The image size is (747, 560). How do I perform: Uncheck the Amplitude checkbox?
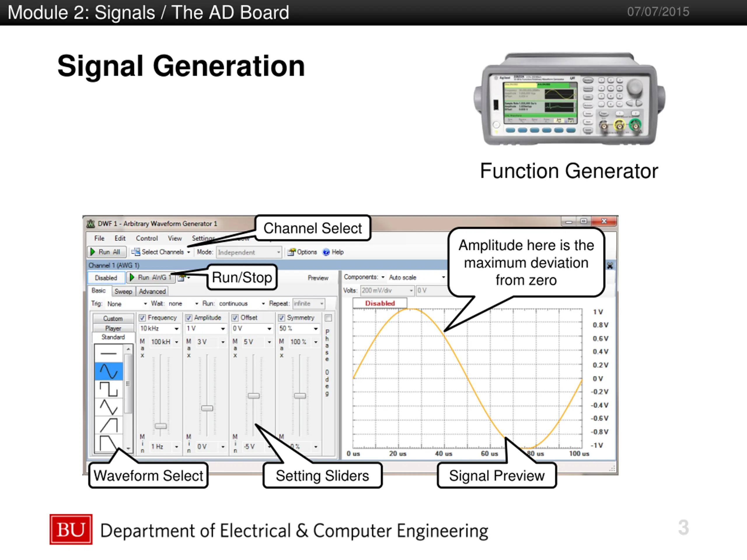coord(189,318)
